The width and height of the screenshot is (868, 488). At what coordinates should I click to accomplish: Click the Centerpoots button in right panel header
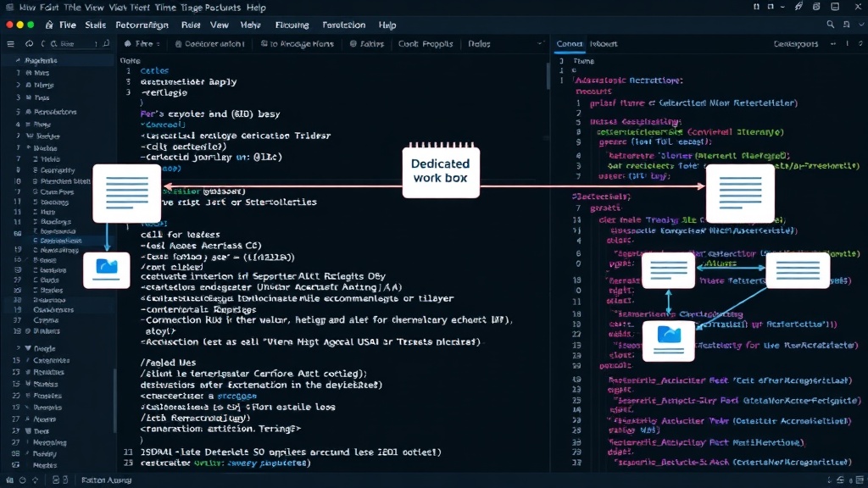click(795, 44)
